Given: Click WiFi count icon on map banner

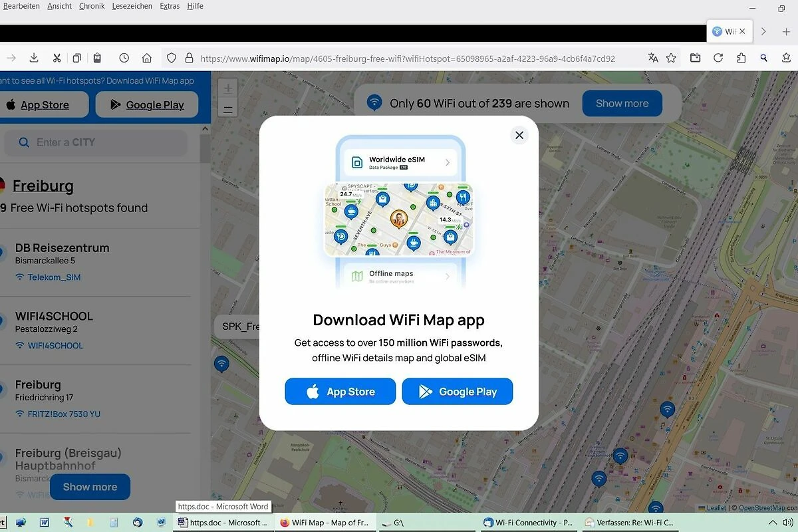Looking at the screenshot, I should [x=375, y=103].
